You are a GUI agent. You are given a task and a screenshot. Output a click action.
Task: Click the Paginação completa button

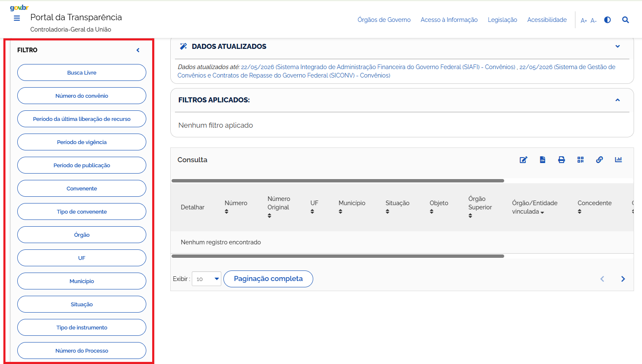click(x=268, y=279)
